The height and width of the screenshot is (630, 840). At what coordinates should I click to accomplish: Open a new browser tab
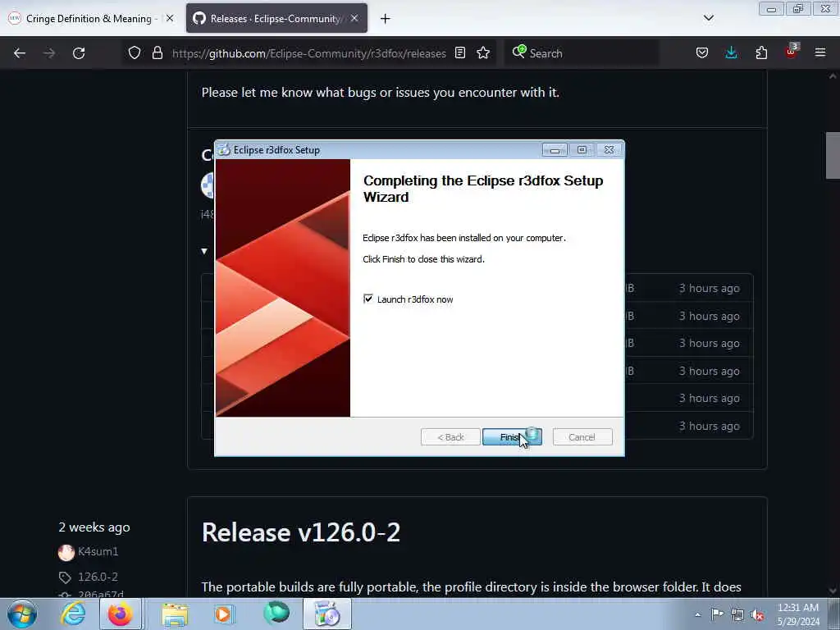(x=386, y=19)
